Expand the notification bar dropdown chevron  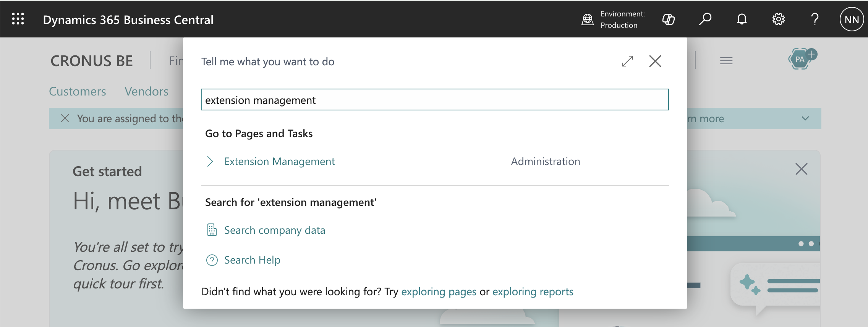(x=805, y=118)
